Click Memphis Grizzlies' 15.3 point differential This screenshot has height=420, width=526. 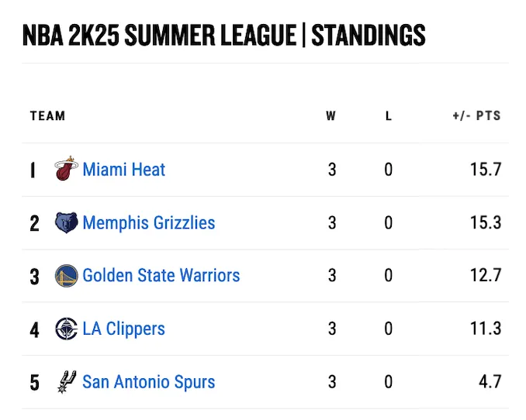coord(486,223)
